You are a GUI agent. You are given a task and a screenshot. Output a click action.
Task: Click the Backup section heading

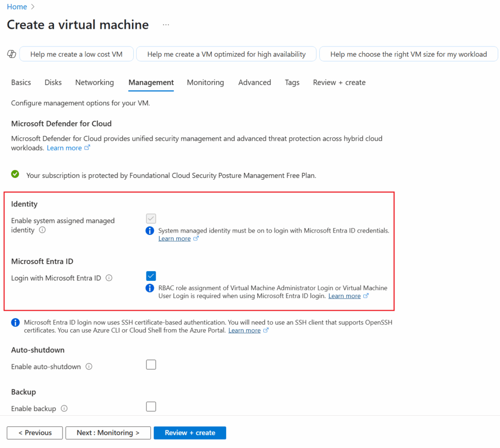pos(23,392)
